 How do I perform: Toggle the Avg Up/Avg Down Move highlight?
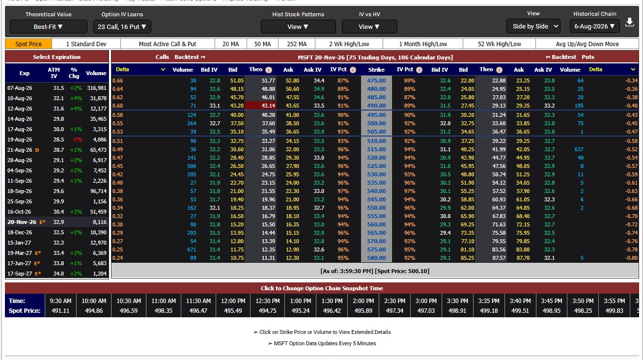(x=588, y=44)
